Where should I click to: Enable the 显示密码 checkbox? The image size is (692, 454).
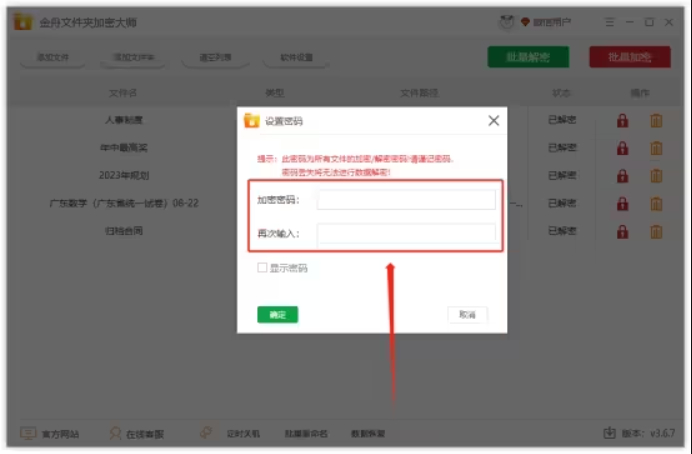pyautogui.click(x=262, y=267)
